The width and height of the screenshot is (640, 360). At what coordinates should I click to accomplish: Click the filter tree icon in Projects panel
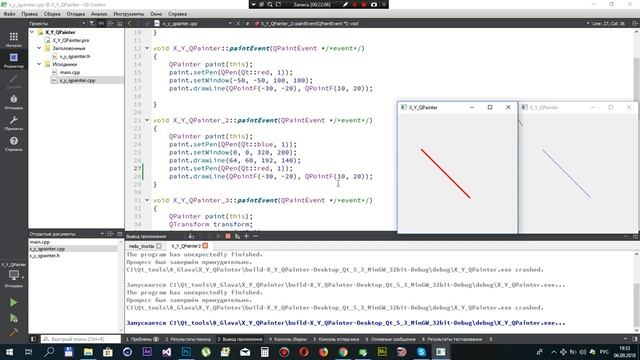click(x=92, y=24)
